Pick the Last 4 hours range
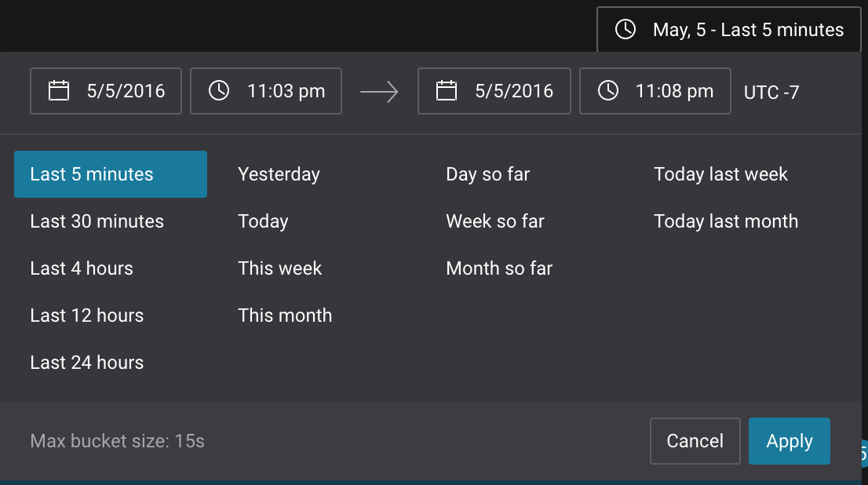This screenshot has width=868, height=485. click(82, 268)
